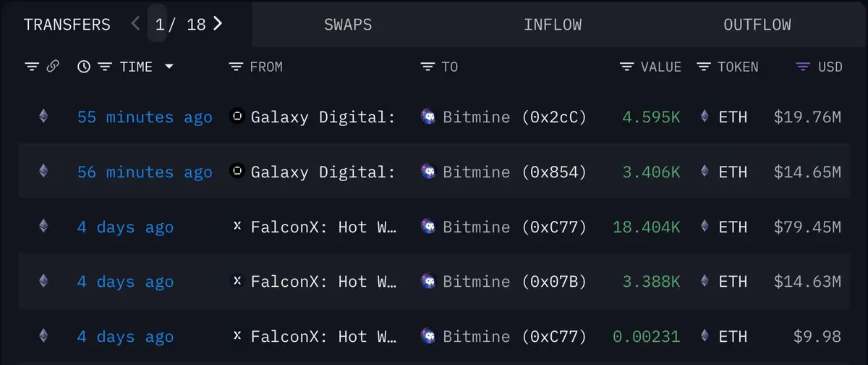This screenshot has height=365, width=868.
Task: Click the FalconX logo in the $79.45M row
Action: tap(237, 226)
